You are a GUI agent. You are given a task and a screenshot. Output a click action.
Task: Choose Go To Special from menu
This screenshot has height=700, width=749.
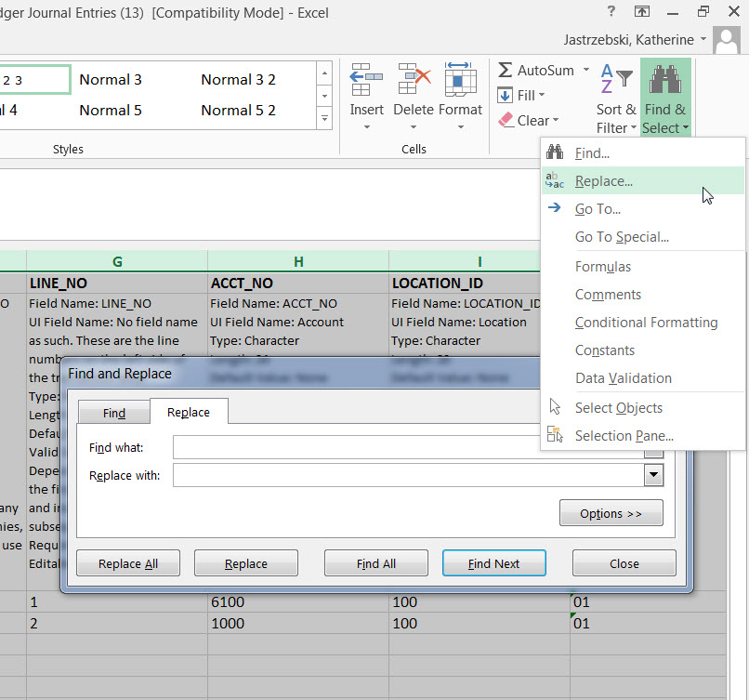click(622, 237)
